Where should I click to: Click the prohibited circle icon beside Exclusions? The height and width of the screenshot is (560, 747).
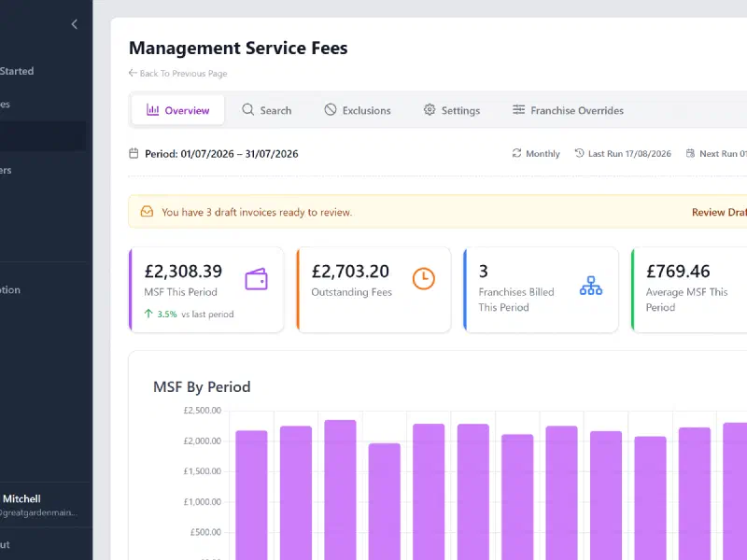tap(331, 109)
